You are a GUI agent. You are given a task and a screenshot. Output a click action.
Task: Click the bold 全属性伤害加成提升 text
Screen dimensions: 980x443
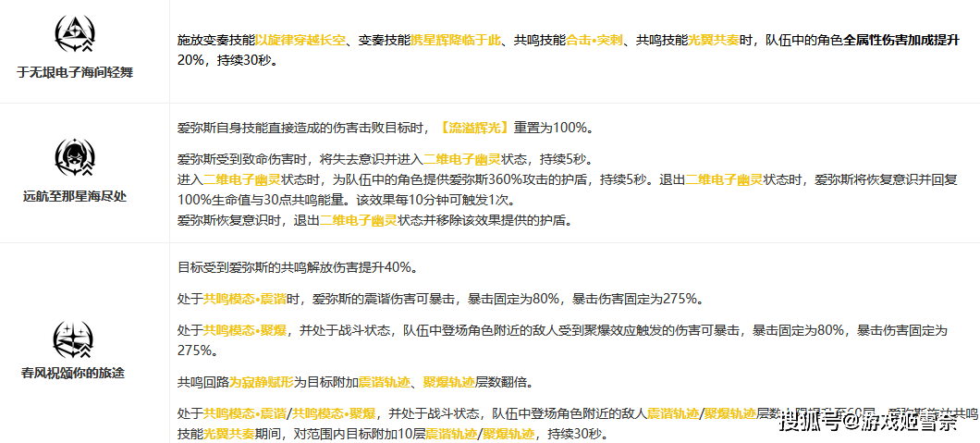point(901,41)
